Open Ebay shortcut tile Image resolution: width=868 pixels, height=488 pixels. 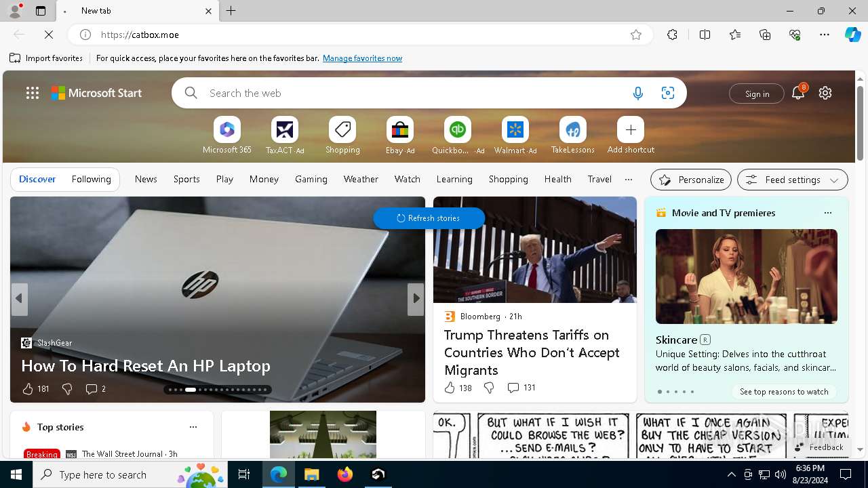pos(400,136)
